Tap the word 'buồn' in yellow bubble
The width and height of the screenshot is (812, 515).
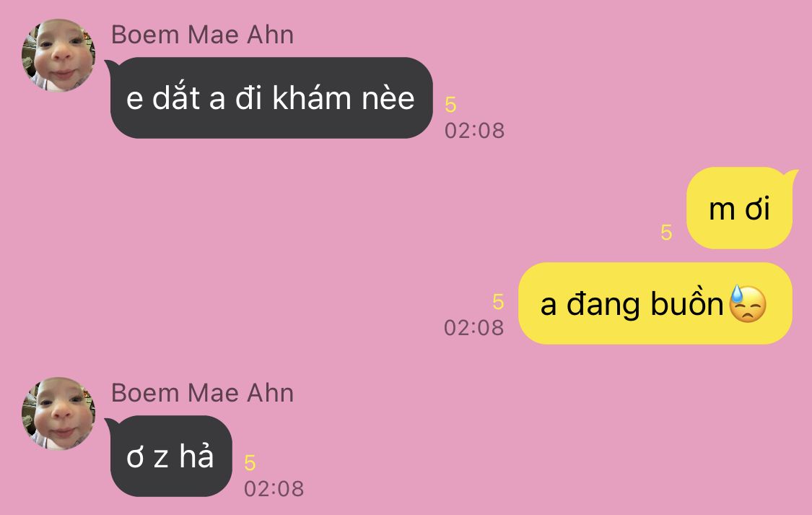686,303
